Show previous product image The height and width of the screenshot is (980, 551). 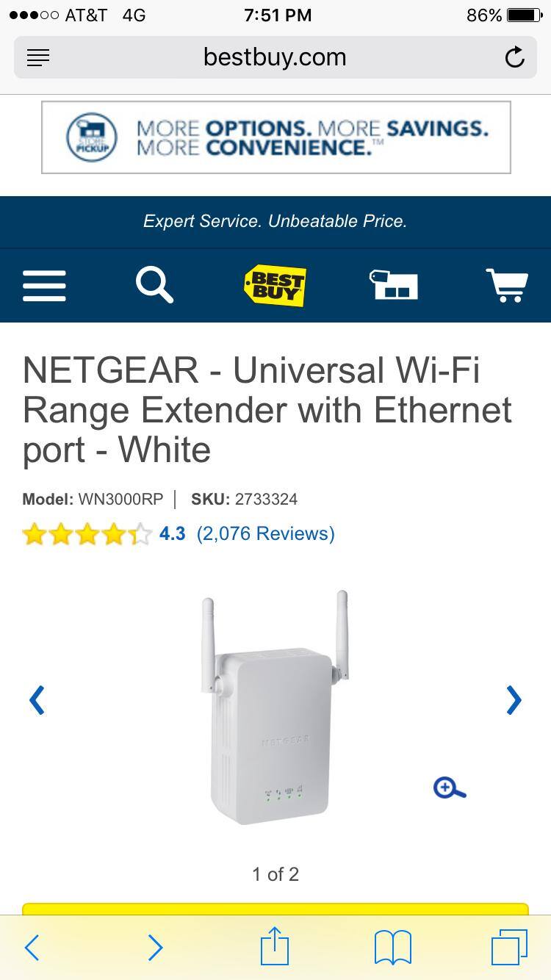pos(37,700)
